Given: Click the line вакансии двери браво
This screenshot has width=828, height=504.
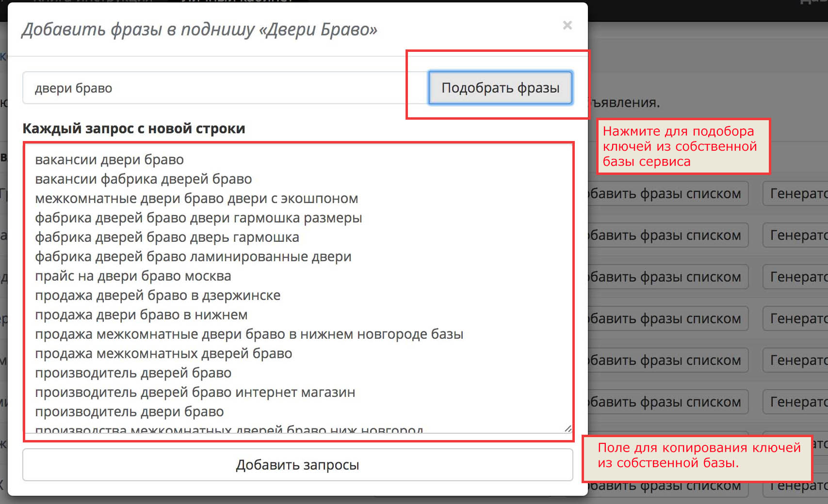Looking at the screenshot, I should click(110, 159).
